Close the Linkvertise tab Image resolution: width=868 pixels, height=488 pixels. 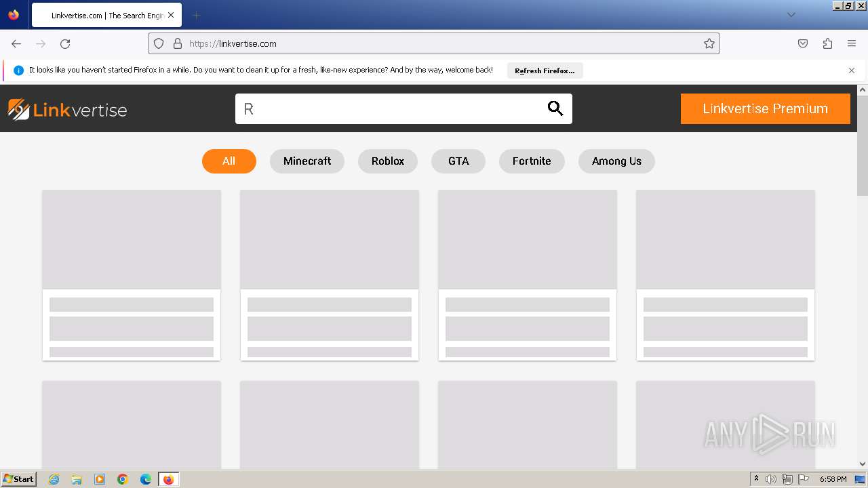[172, 15]
